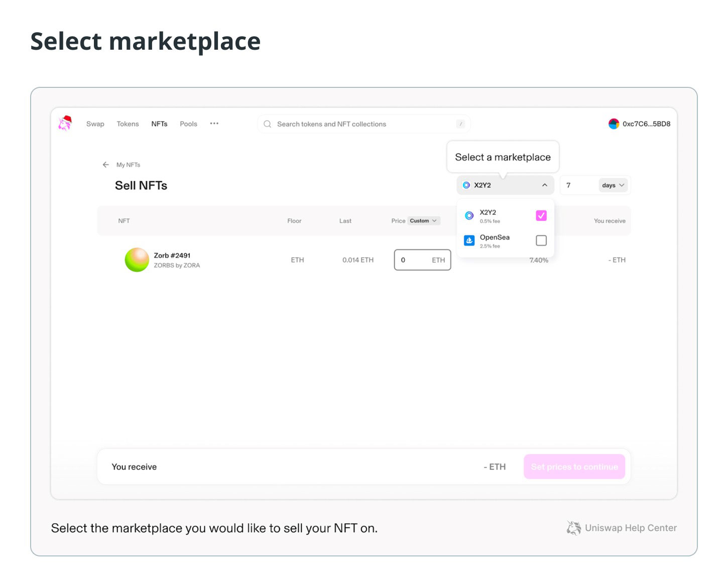This screenshot has width=728, height=584.
Task: Click the OpenSea 2.5% fee text
Action: (490, 246)
